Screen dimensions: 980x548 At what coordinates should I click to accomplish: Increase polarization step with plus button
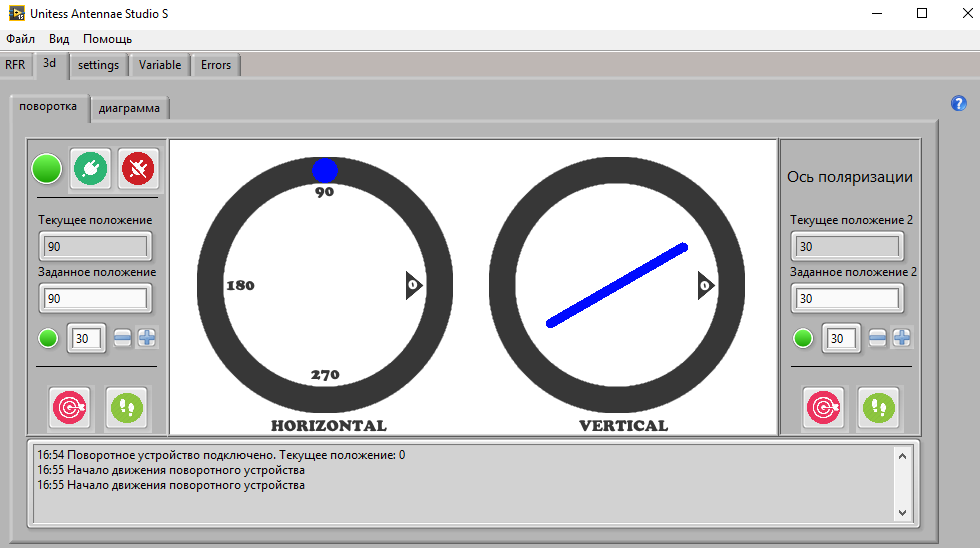click(x=902, y=338)
